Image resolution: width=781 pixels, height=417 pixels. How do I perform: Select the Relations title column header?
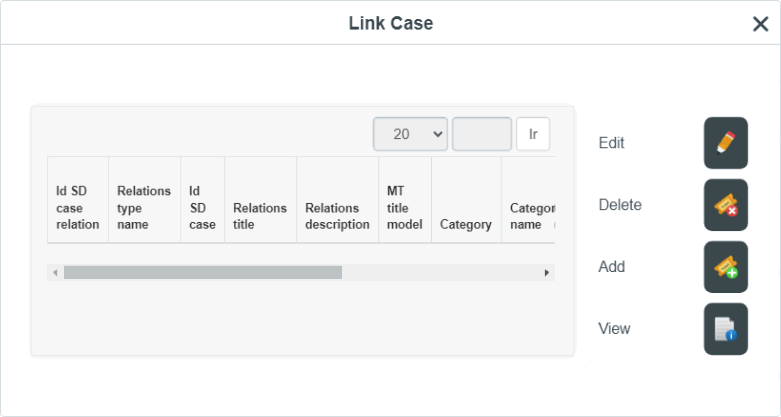[x=260, y=216]
